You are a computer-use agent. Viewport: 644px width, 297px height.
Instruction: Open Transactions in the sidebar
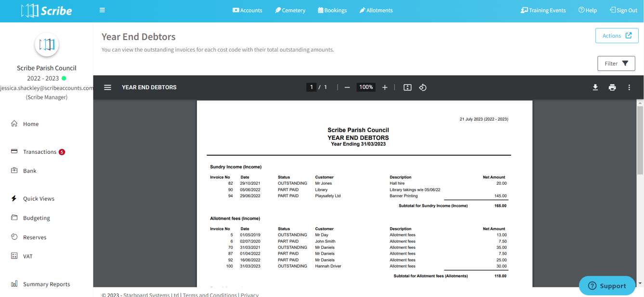pos(39,152)
